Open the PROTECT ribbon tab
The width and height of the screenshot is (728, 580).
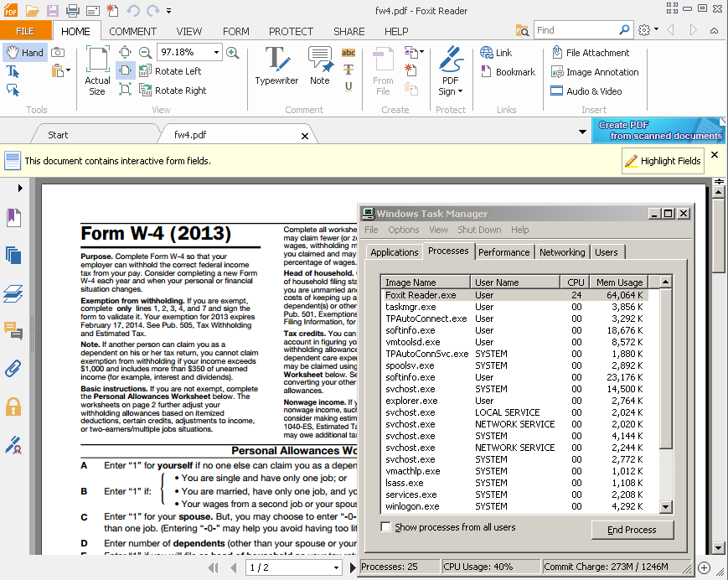click(291, 31)
